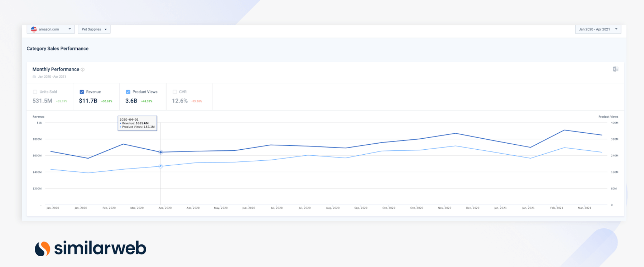Enable the Units Sold checkbox
Image resolution: width=644 pixels, height=267 pixels.
[35, 92]
